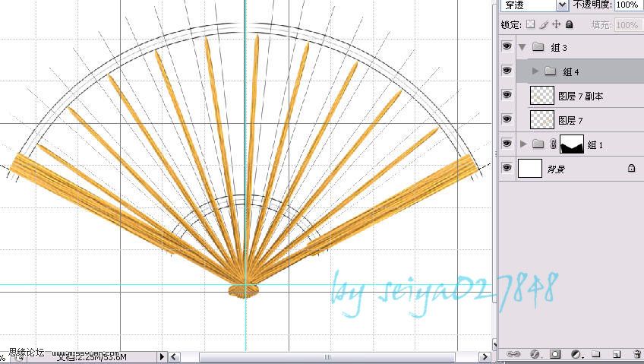Toggle lock all padlock icon
The image size is (644, 364).
tap(570, 24)
